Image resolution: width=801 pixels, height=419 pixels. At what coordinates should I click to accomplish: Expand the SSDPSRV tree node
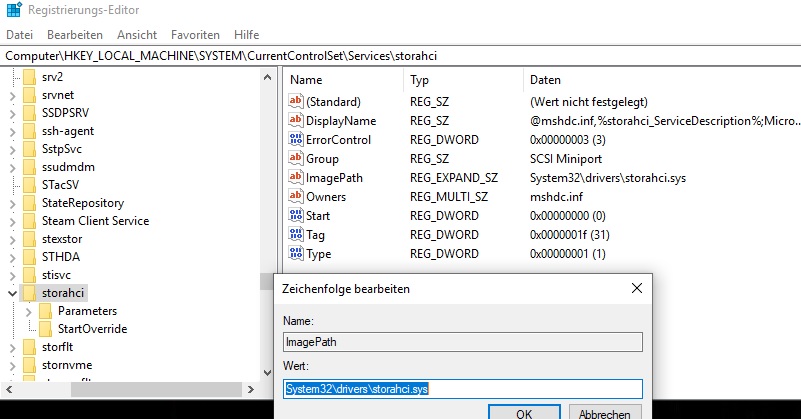pyautogui.click(x=13, y=113)
